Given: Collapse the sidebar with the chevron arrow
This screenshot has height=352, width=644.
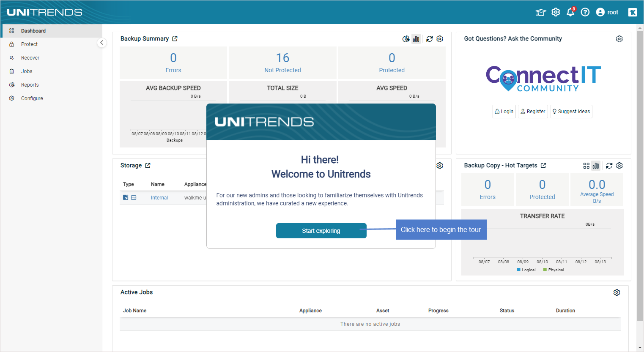Looking at the screenshot, I should coord(101,43).
